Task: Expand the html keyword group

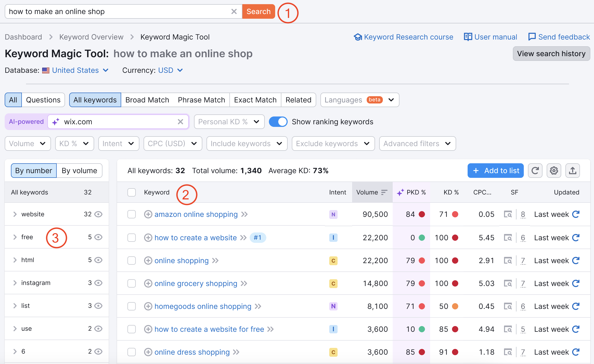Action: coord(15,260)
